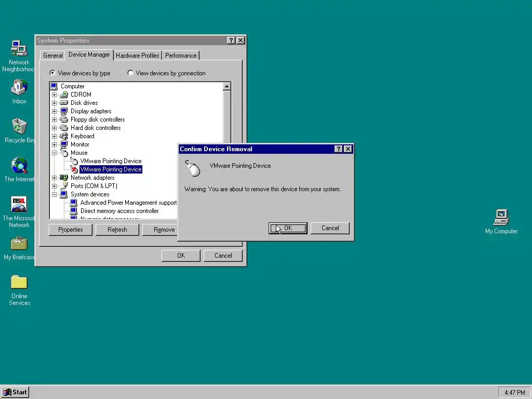Select the CDROM device category icon

pos(64,95)
